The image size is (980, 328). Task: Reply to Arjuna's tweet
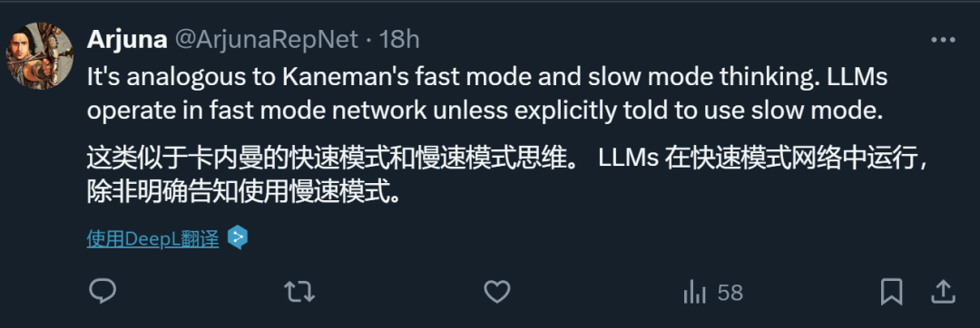click(x=103, y=292)
